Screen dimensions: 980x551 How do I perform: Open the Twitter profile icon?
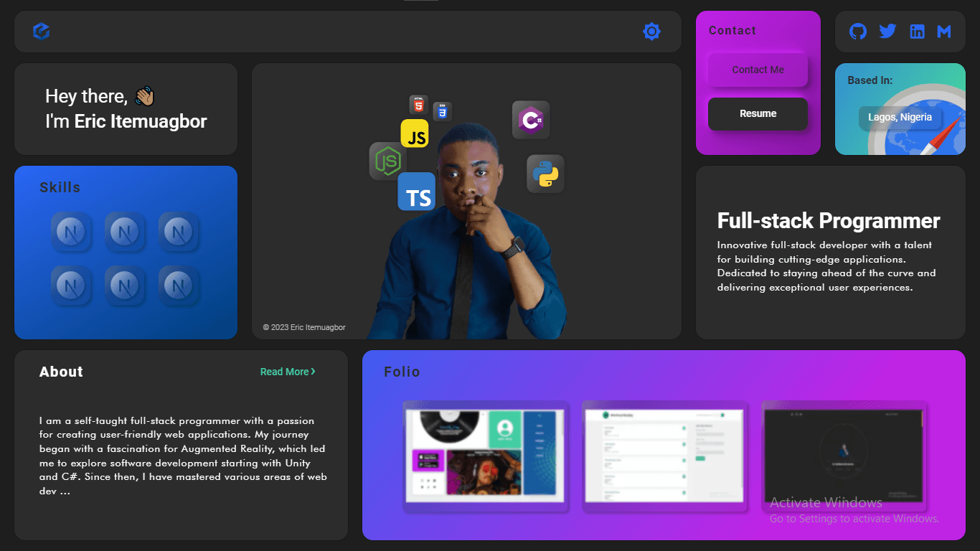point(887,32)
